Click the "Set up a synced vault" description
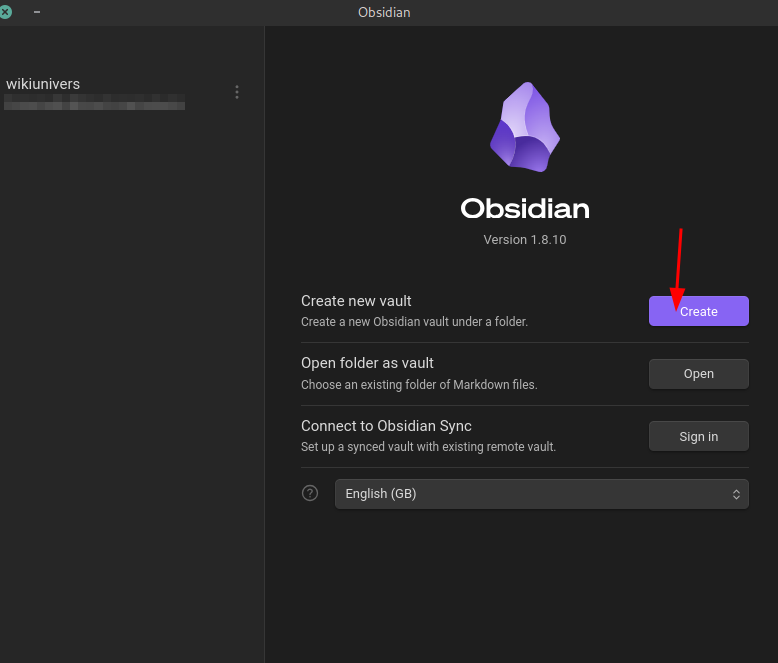Viewport: 778px width, 663px height. point(428,447)
